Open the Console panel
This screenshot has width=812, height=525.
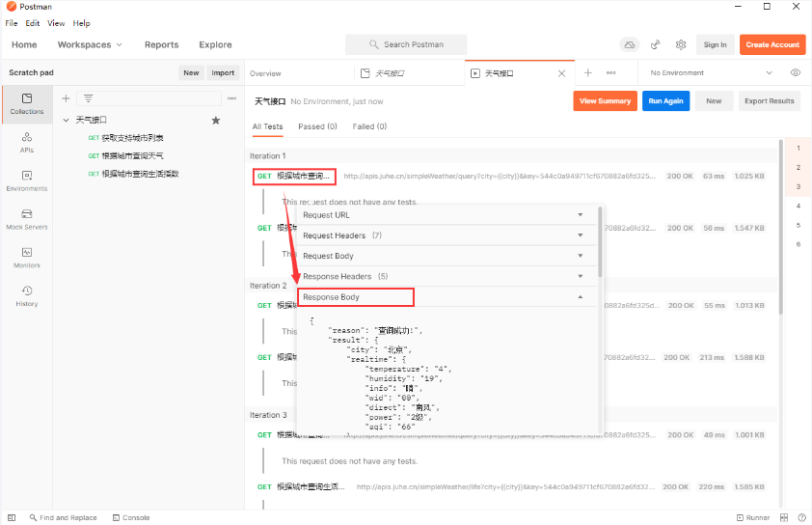pos(131,517)
